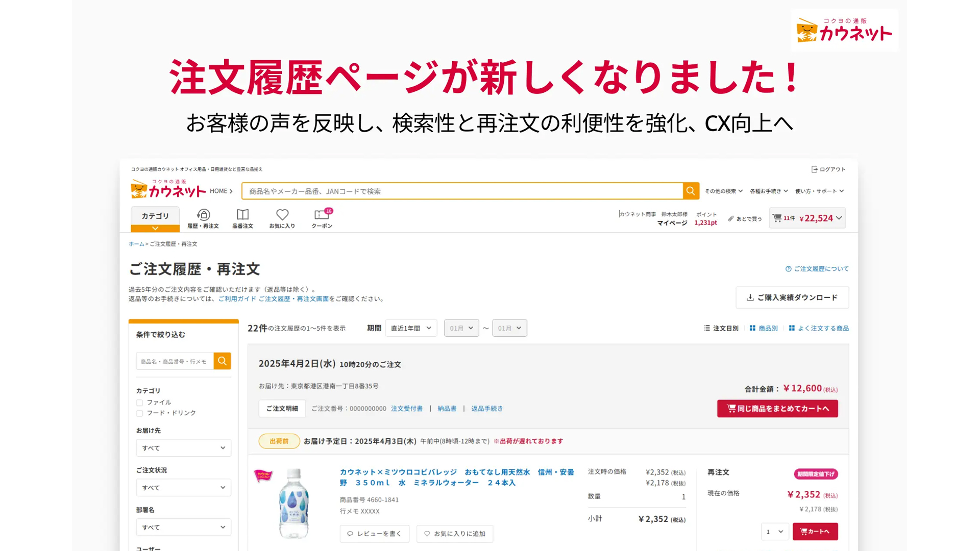
Task: Open the ご注文状況 すべて dropdown
Action: (x=183, y=488)
